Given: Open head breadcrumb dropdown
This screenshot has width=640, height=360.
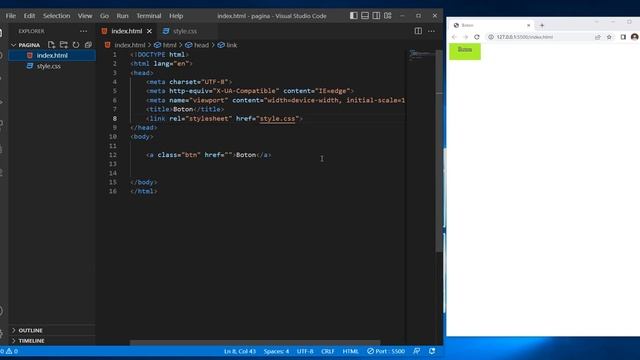Looking at the screenshot, I should pyautogui.click(x=197, y=45).
